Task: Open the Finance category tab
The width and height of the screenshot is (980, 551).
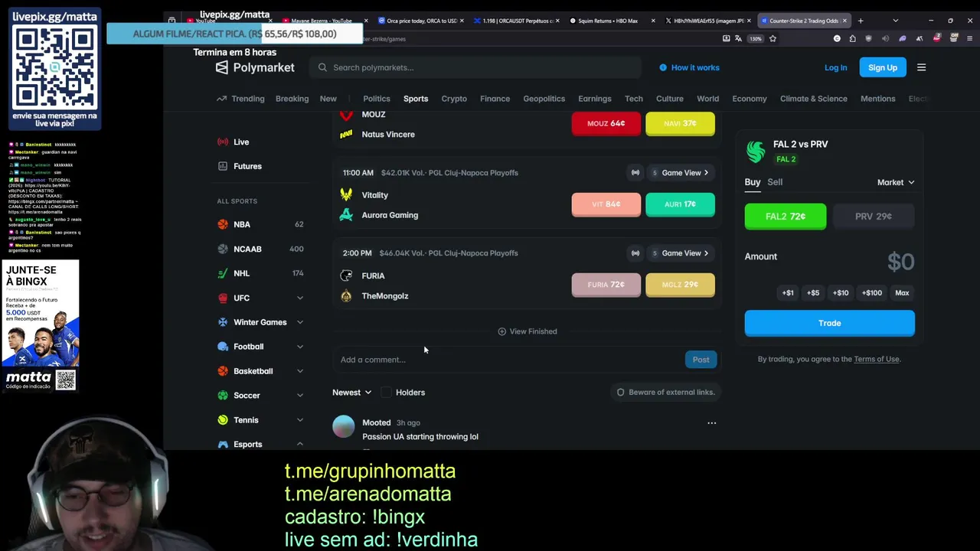Action: click(x=495, y=99)
